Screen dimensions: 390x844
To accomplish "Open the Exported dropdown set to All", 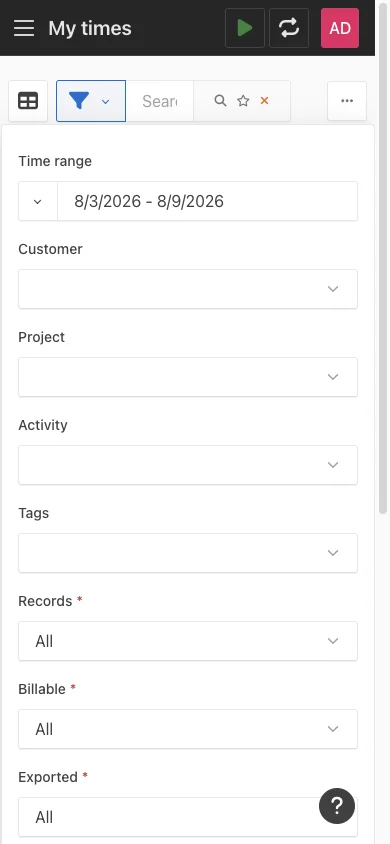I will click(188, 817).
